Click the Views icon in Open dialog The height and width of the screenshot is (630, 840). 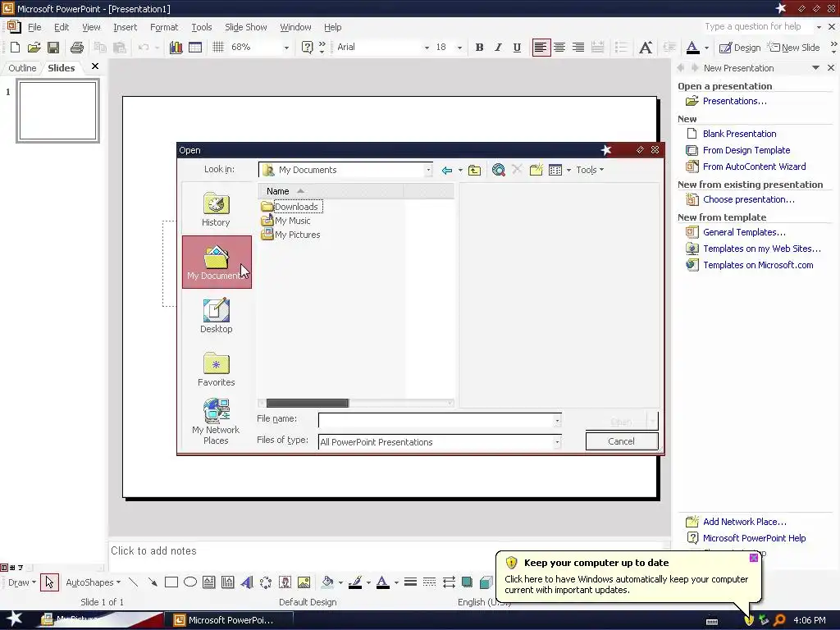coord(555,171)
